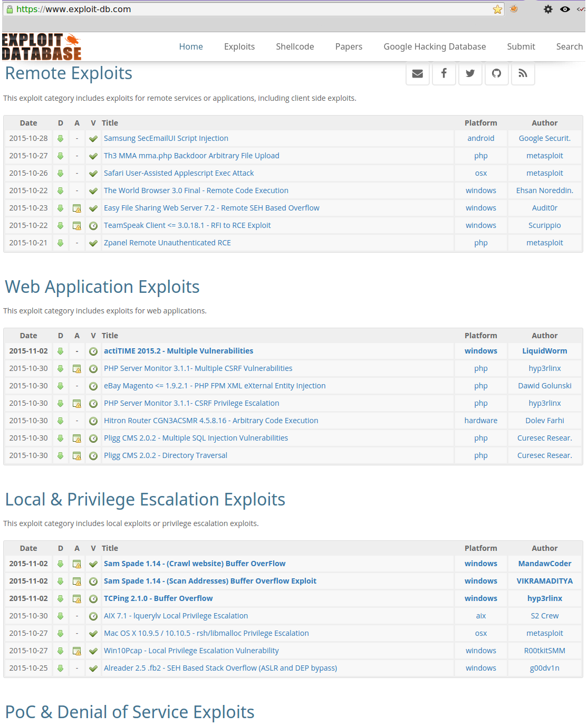Open Samsung SecEmailUI Script Injection link
Screen dimensions: 588x725
click(166, 138)
